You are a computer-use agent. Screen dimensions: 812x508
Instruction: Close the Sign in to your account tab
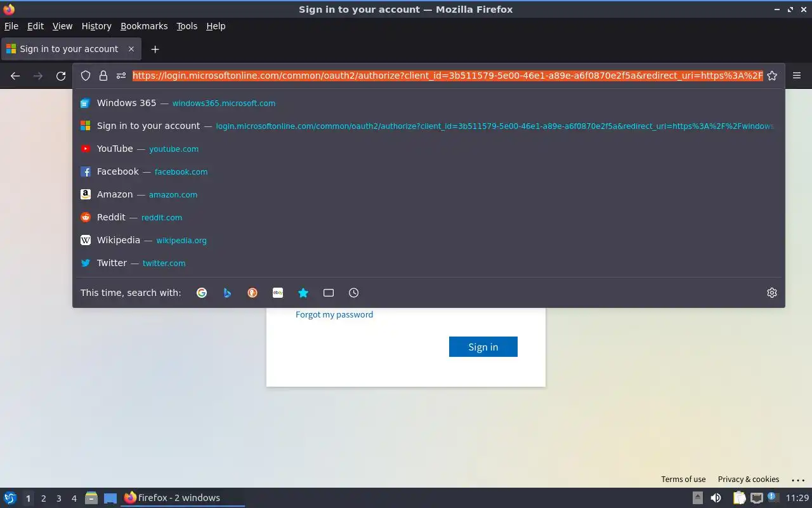coord(131,49)
